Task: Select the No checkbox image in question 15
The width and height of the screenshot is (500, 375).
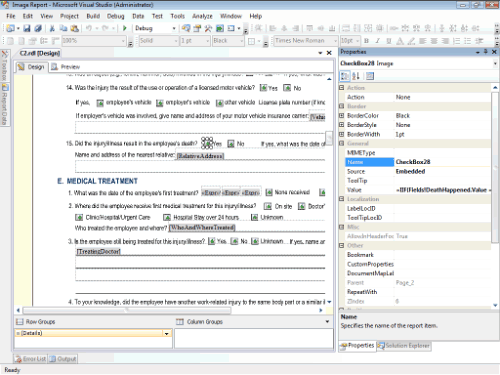Action: (231, 144)
